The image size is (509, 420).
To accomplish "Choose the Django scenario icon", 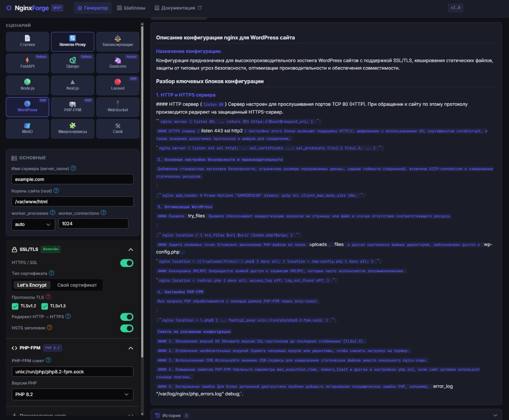I will click(72, 60).
